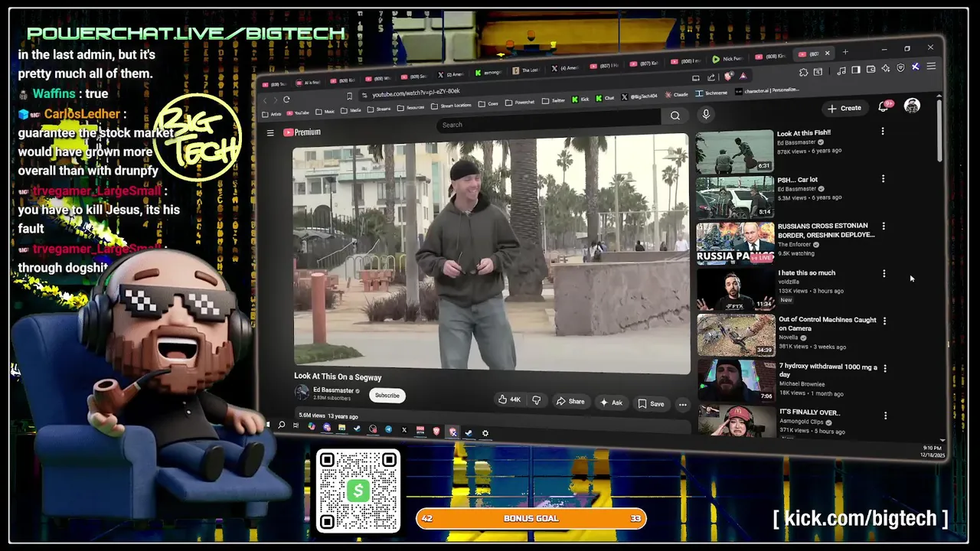Open Settings gear on the taskbar

click(x=485, y=433)
